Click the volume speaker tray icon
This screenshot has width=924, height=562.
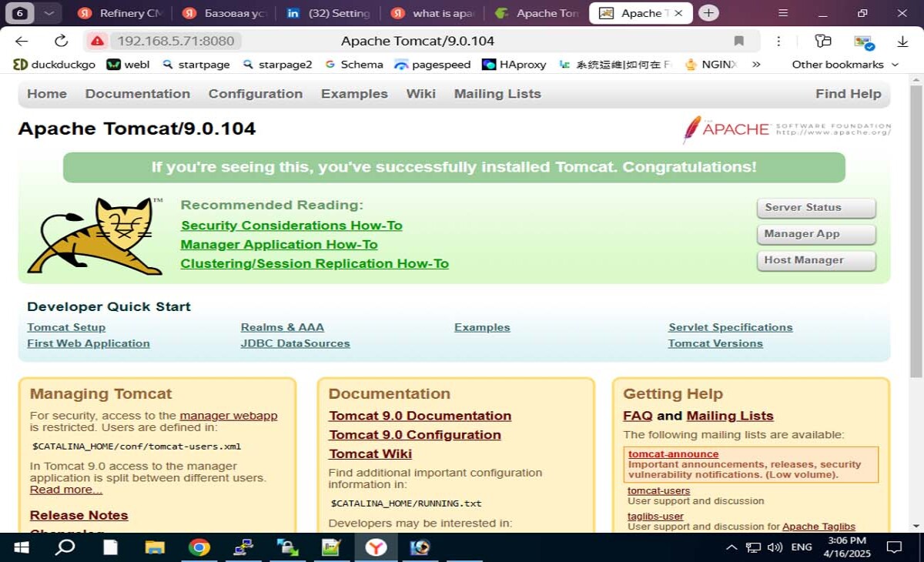click(775, 547)
